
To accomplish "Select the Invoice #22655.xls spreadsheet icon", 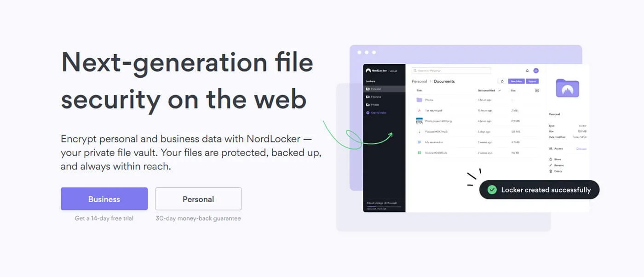I will [x=419, y=153].
